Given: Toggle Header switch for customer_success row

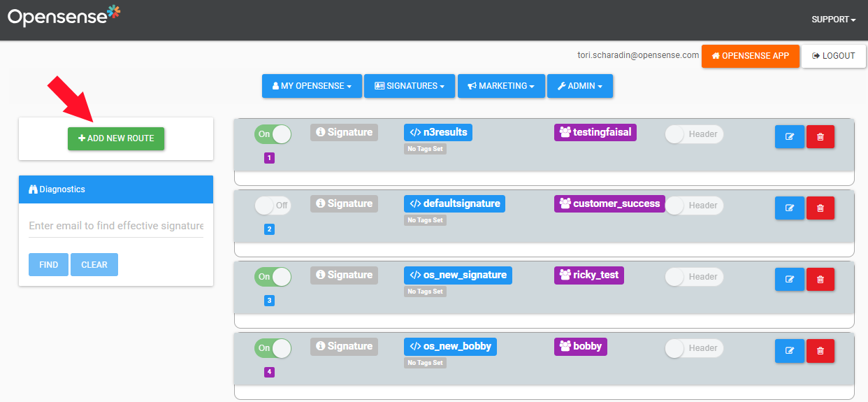Looking at the screenshot, I should coord(694,206).
